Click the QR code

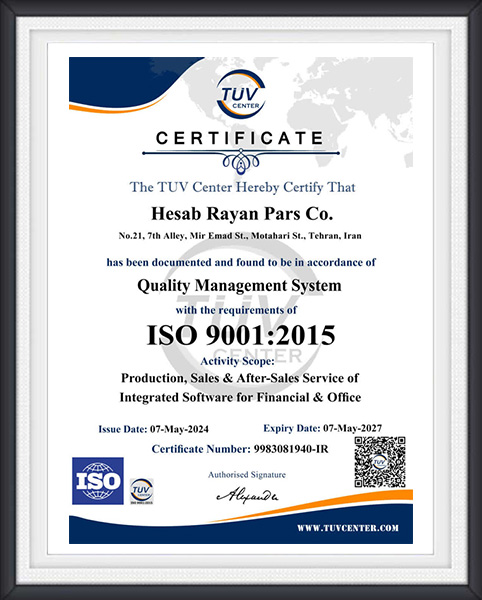pyautogui.click(x=380, y=462)
